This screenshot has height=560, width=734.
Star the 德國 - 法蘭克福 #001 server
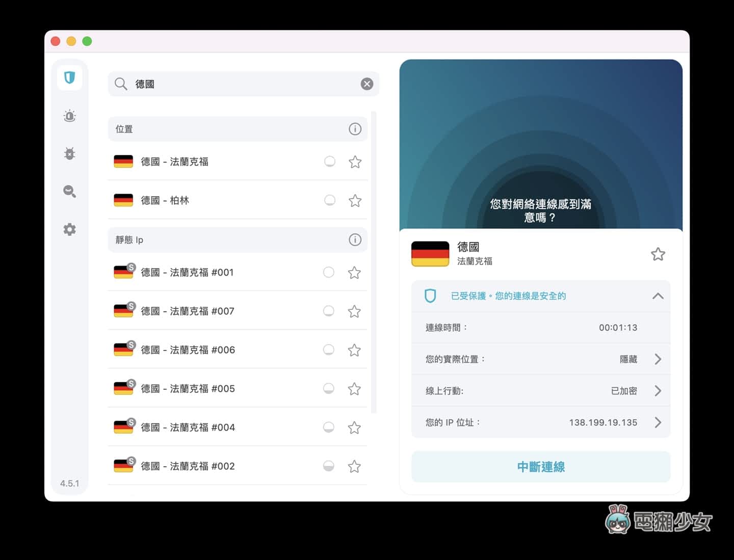[x=354, y=273]
